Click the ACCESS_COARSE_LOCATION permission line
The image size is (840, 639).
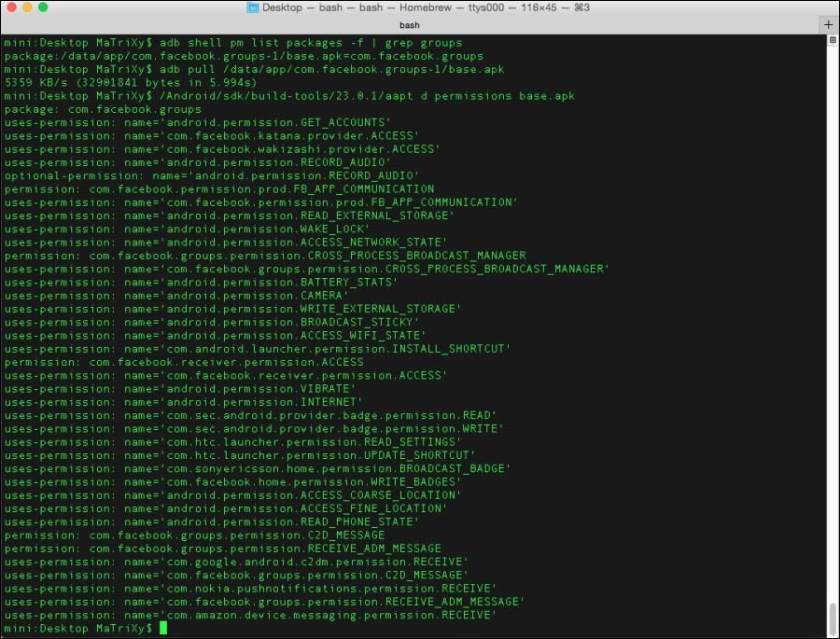point(232,495)
